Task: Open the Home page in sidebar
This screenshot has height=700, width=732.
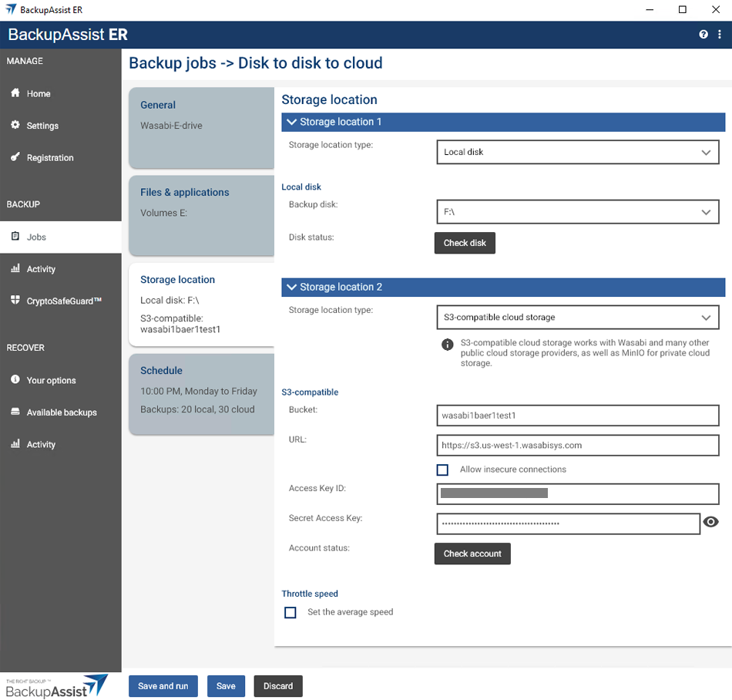Action: [x=61, y=93]
